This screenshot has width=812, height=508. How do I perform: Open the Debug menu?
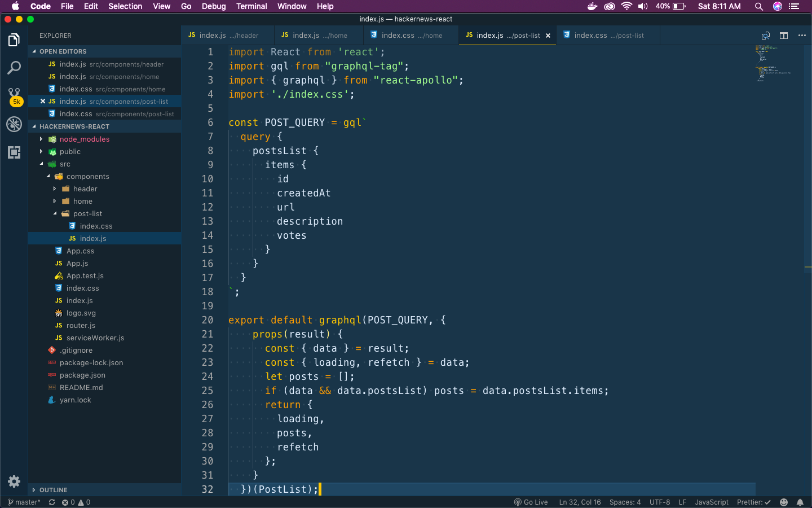tap(214, 6)
